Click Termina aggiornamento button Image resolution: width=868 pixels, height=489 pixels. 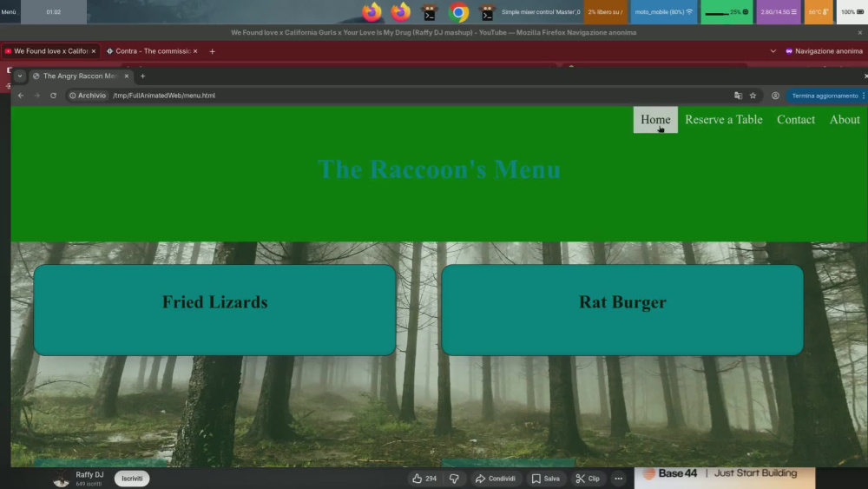pyautogui.click(x=825, y=96)
